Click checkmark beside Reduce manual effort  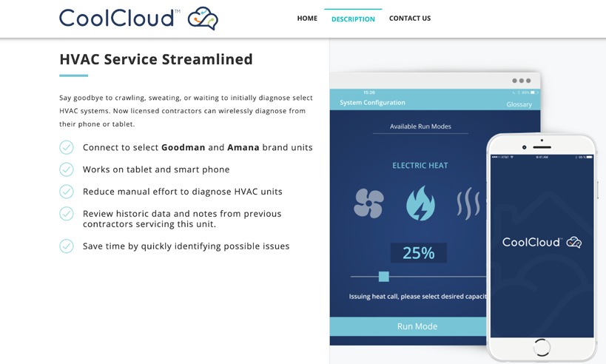tap(67, 192)
